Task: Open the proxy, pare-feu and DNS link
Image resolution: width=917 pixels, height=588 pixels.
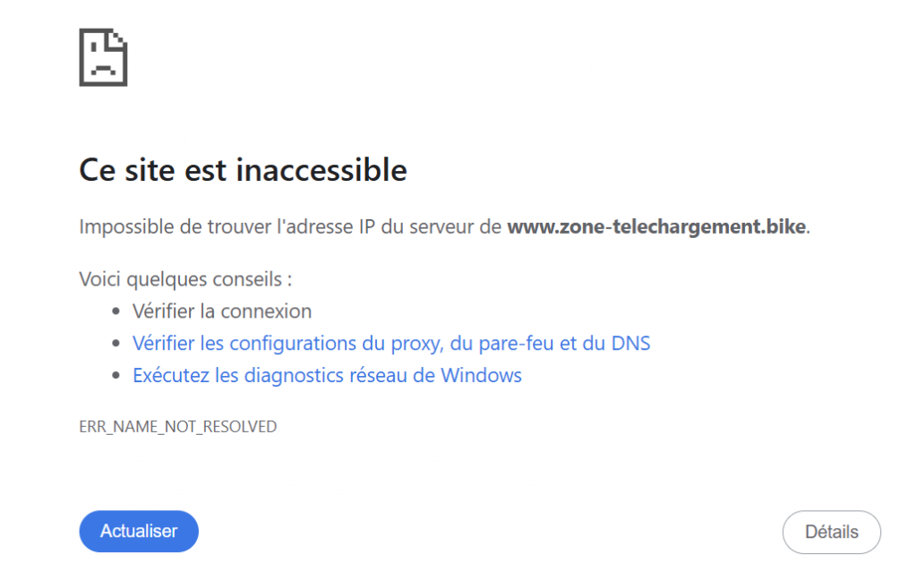Action: [391, 343]
